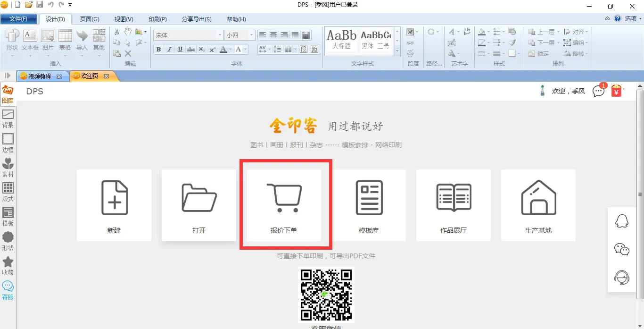Toggle italic text formatting

point(169,50)
